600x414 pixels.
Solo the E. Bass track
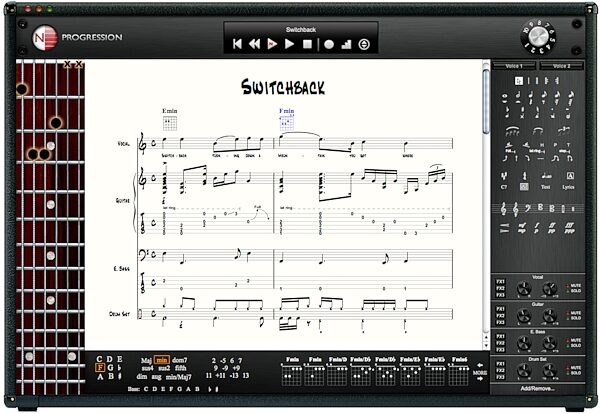(x=574, y=346)
